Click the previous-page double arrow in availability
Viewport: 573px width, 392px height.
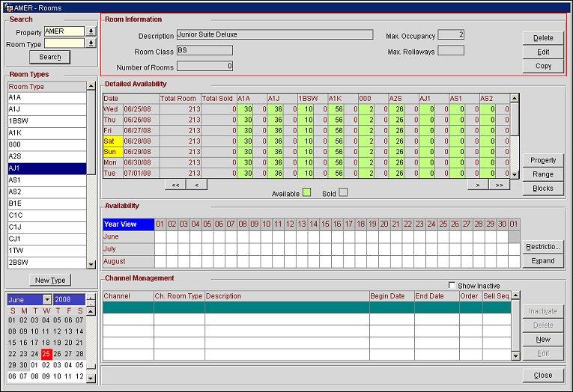click(176, 184)
